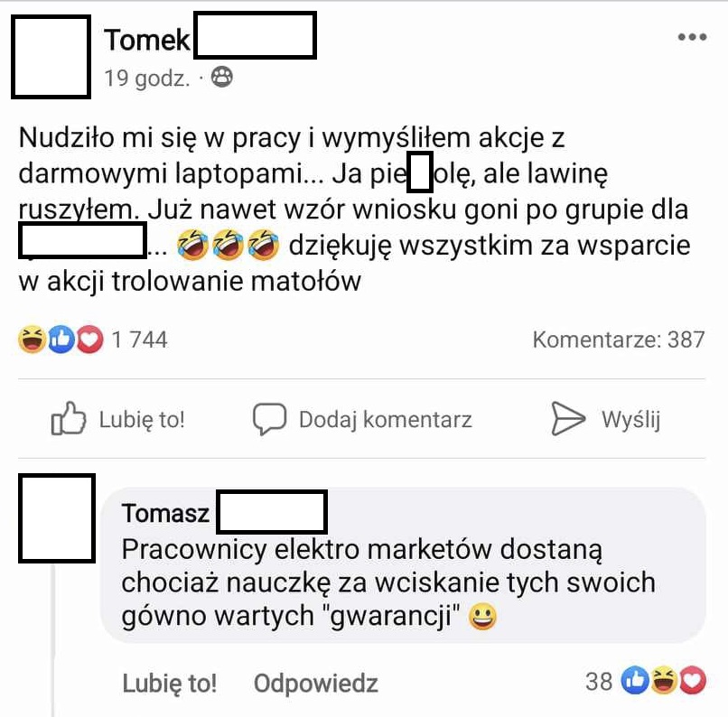Open the Komentarze: 387 comments list

[x=619, y=340]
